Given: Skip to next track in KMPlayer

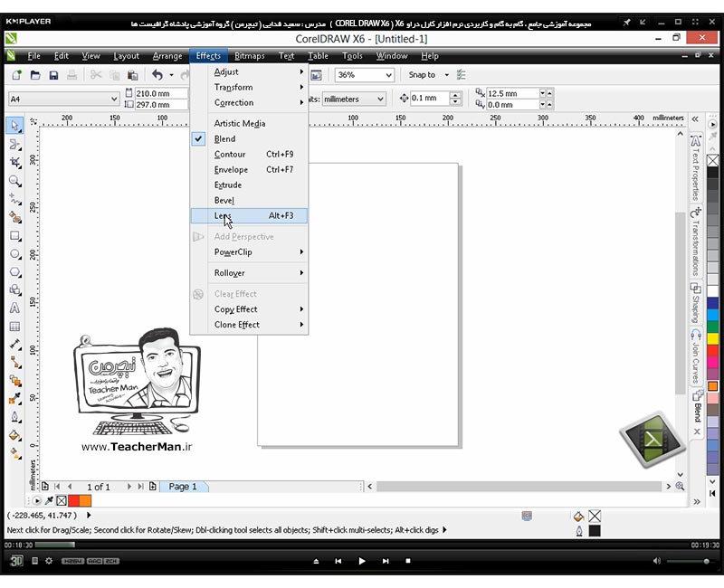Looking at the screenshot, I should [x=386, y=561].
